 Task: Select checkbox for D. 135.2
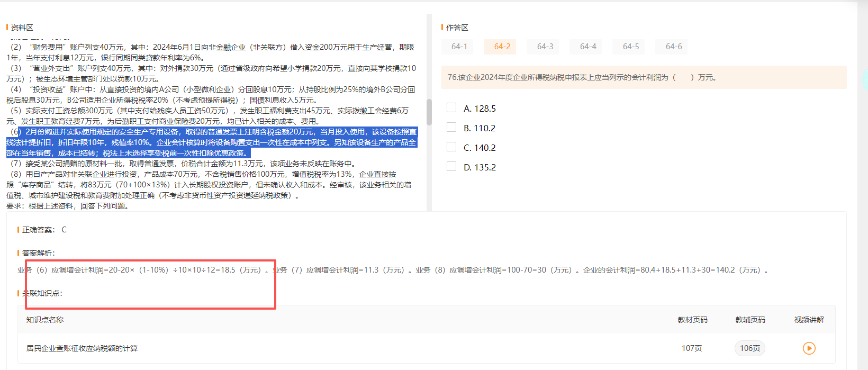[x=451, y=166]
